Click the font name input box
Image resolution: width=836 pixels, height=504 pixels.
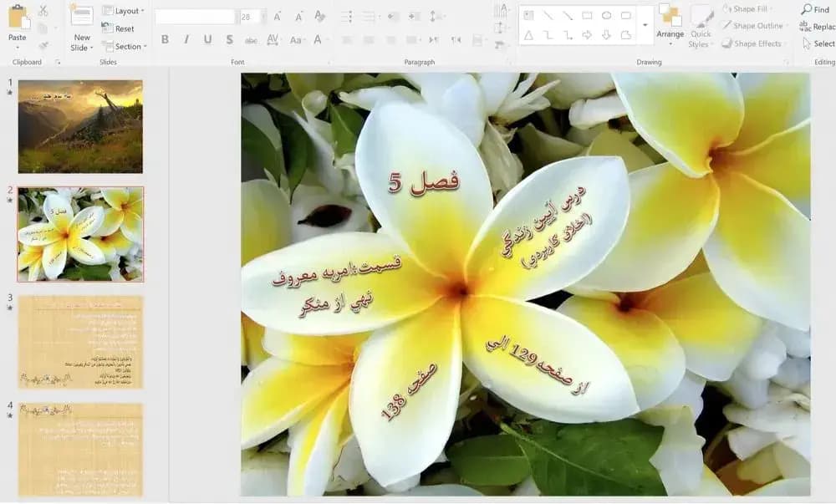click(x=195, y=17)
